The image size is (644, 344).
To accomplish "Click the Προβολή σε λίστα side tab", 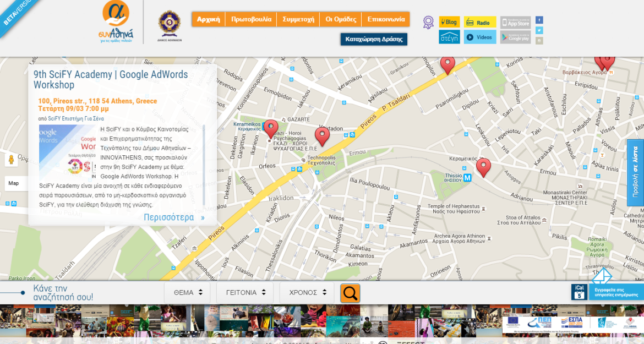I will coord(635,172).
